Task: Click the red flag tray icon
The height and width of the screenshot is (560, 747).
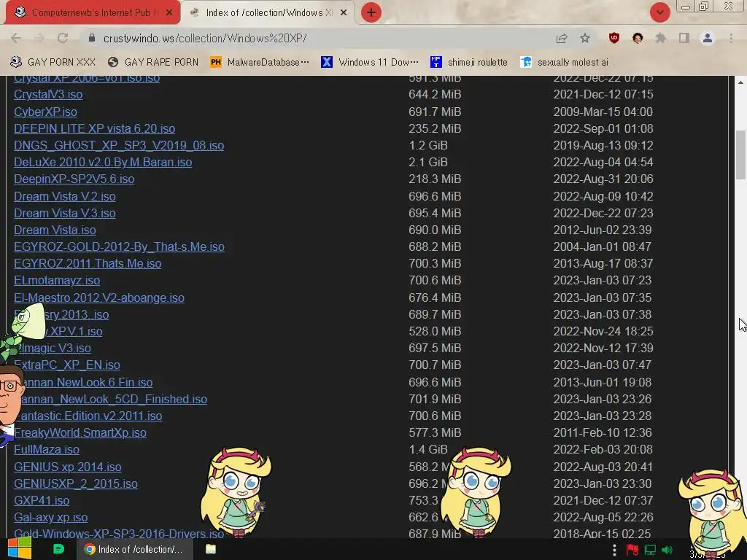Action: pyautogui.click(x=632, y=550)
